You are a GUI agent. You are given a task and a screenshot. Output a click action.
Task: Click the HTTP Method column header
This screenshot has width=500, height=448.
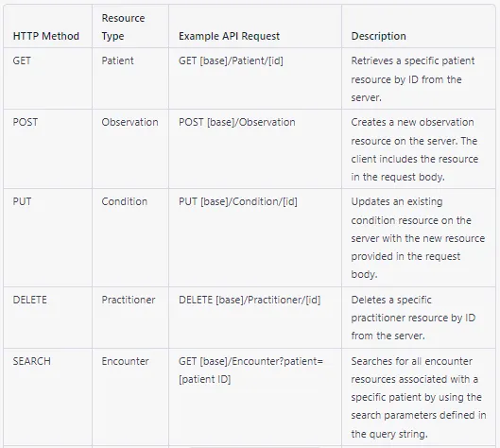click(x=46, y=36)
